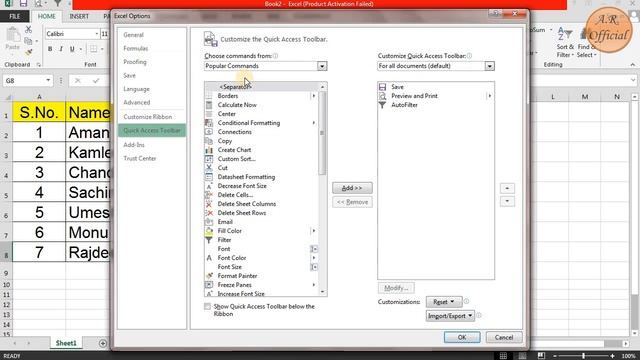Select the Increase Font Size command
Image resolution: width=640 pixels, height=360 pixels.
[x=261, y=293]
